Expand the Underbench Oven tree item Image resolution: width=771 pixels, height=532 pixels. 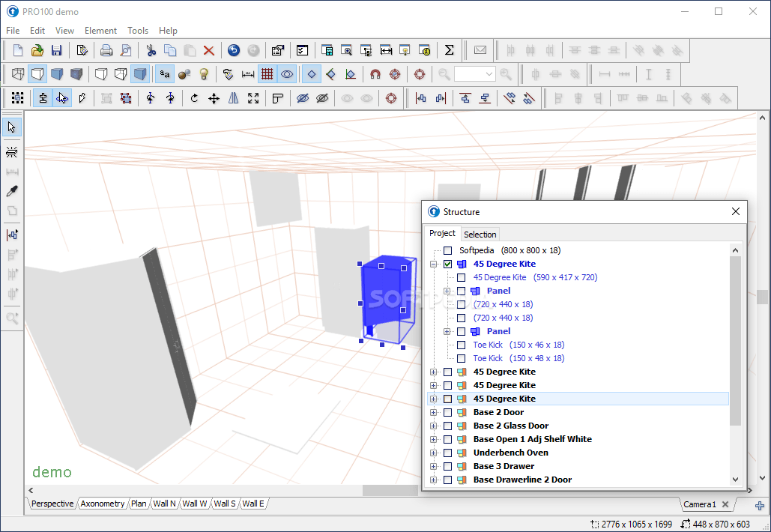434,453
